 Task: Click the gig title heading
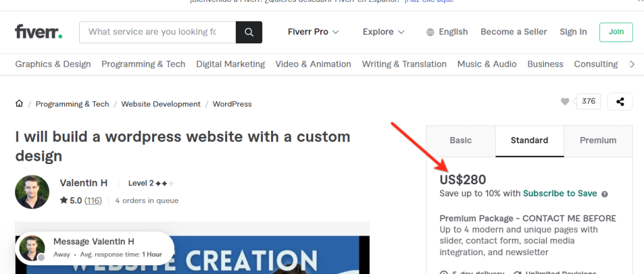(x=183, y=146)
